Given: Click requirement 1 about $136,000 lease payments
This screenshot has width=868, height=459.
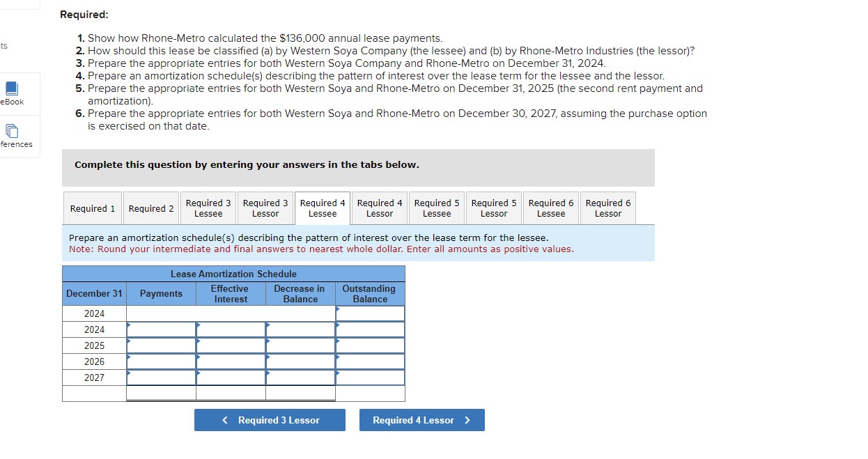Looking at the screenshot, I should tap(259, 38).
